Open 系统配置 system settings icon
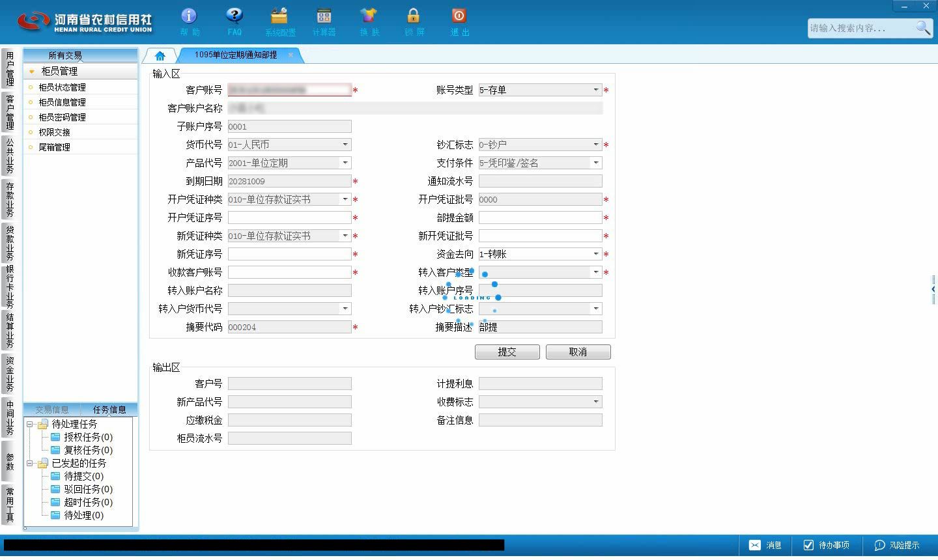This screenshot has width=938, height=560. pos(279,22)
